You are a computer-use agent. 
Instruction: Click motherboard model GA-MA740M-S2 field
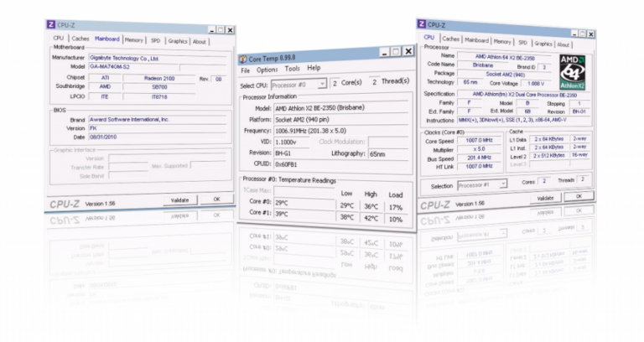tap(133, 66)
